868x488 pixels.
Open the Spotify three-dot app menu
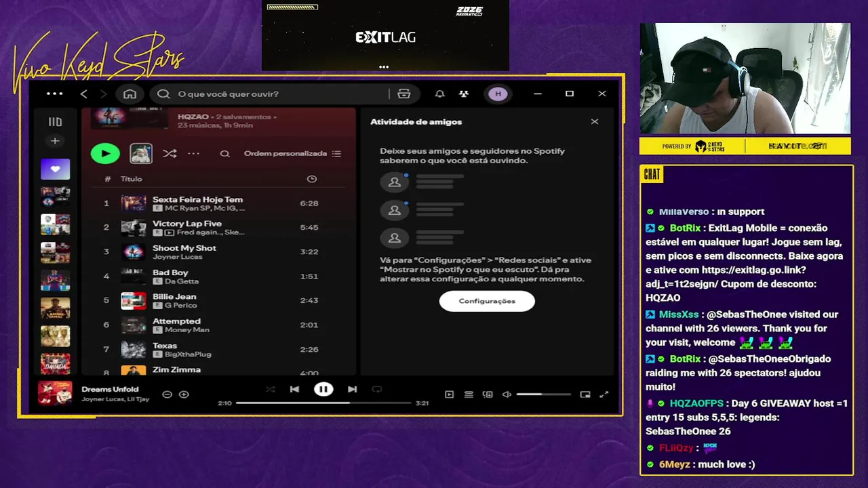(54, 94)
